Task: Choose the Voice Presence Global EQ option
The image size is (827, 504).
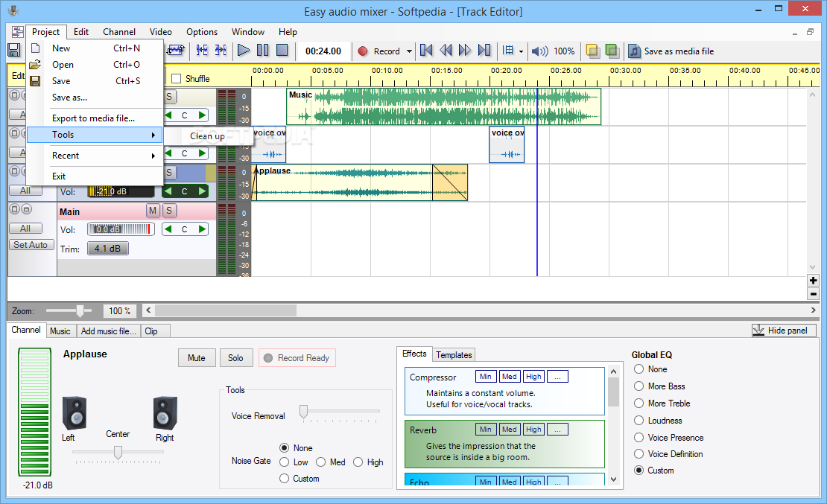Action: pos(639,437)
